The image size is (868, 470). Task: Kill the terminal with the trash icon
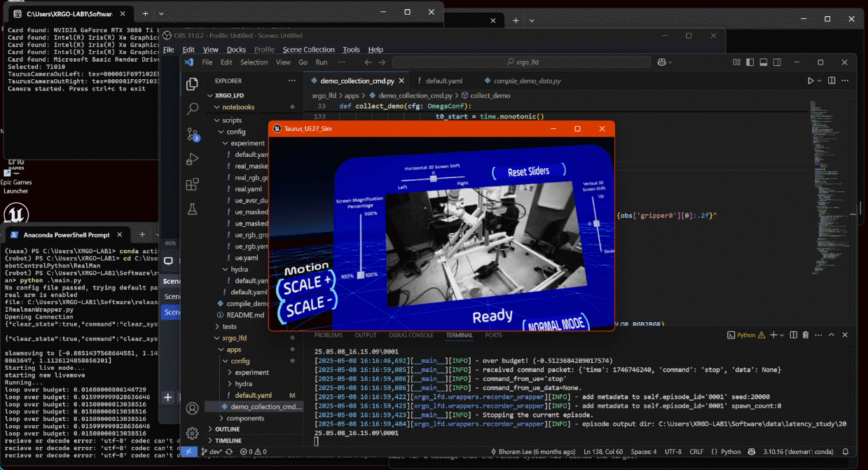[x=805, y=336]
